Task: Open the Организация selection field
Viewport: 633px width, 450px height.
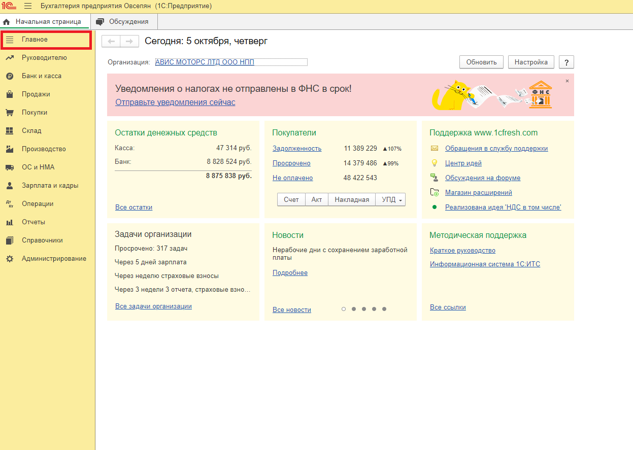Action: (230, 62)
